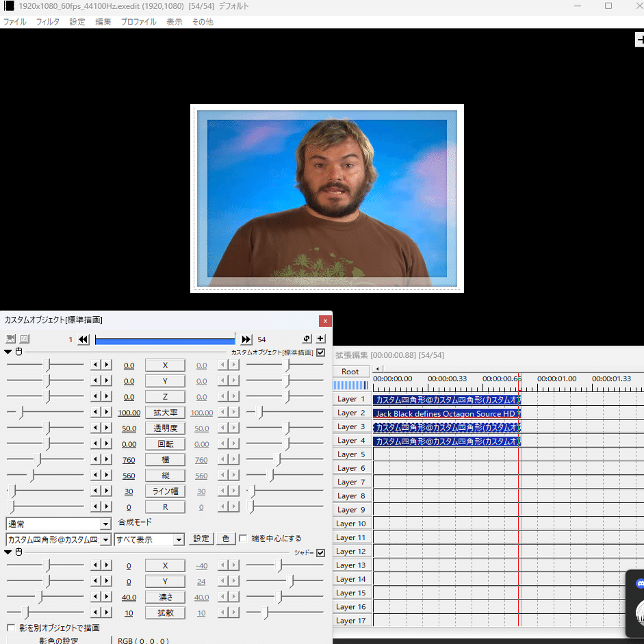Click the ライン幅 parameter button
The height and width of the screenshot is (644, 644).
pos(165,491)
